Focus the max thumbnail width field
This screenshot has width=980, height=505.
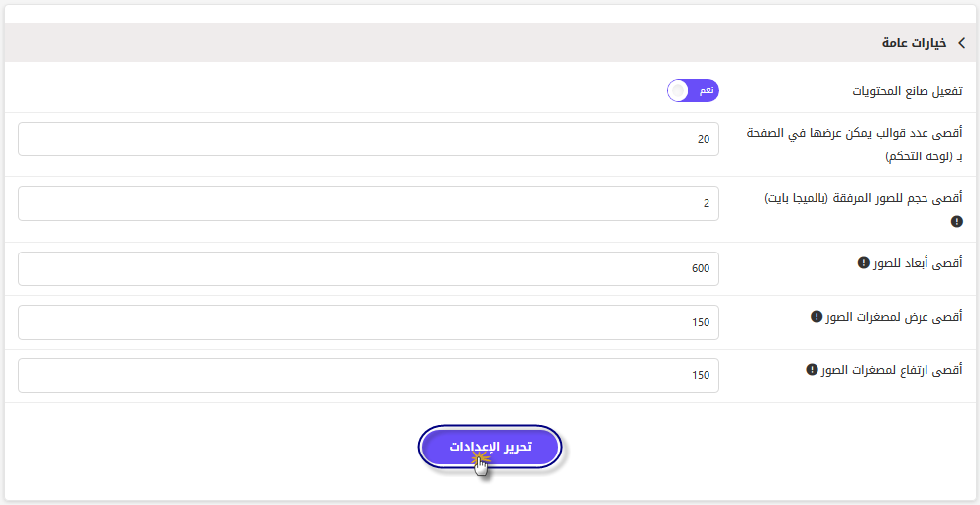point(369,322)
